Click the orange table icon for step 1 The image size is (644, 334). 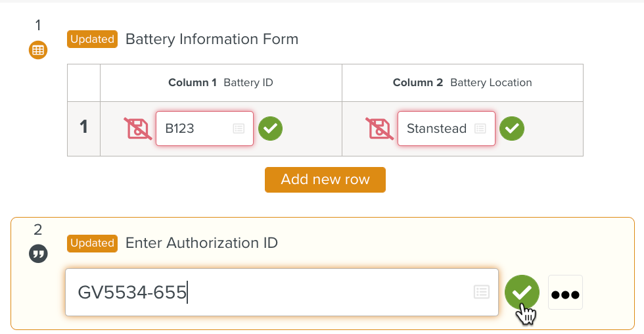[38, 49]
